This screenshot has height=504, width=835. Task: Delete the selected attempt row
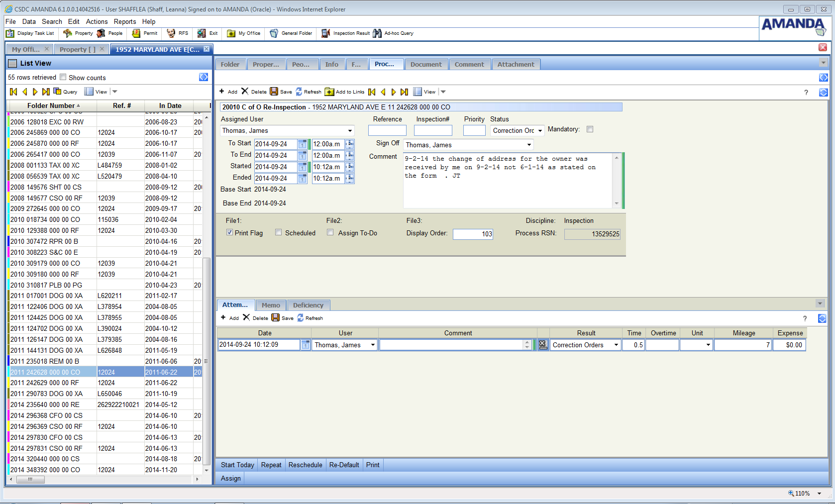pyautogui.click(x=246, y=317)
